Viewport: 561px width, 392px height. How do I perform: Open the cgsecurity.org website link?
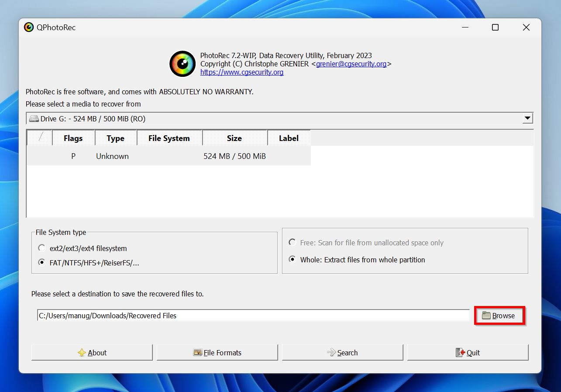242,72
